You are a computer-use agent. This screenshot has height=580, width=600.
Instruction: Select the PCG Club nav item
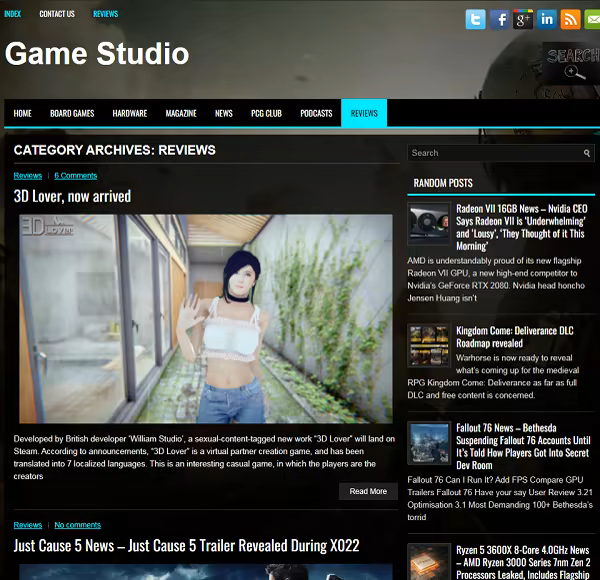[x=267, y=114]
